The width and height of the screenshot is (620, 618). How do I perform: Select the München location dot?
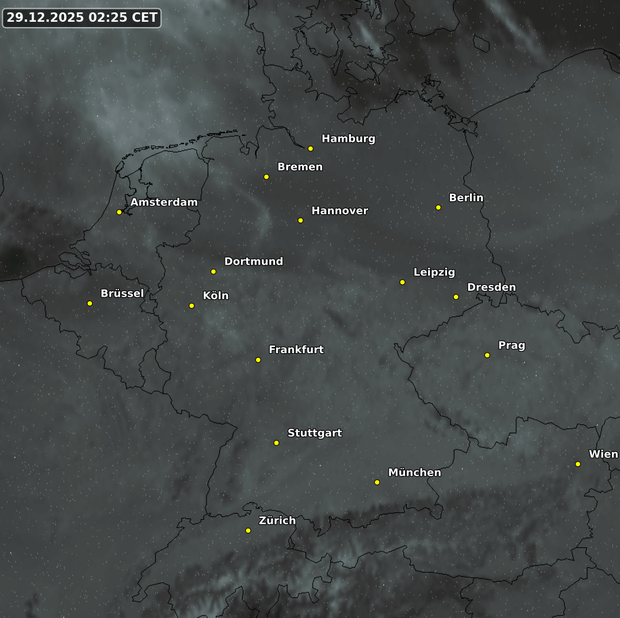[x=377, y=482]
